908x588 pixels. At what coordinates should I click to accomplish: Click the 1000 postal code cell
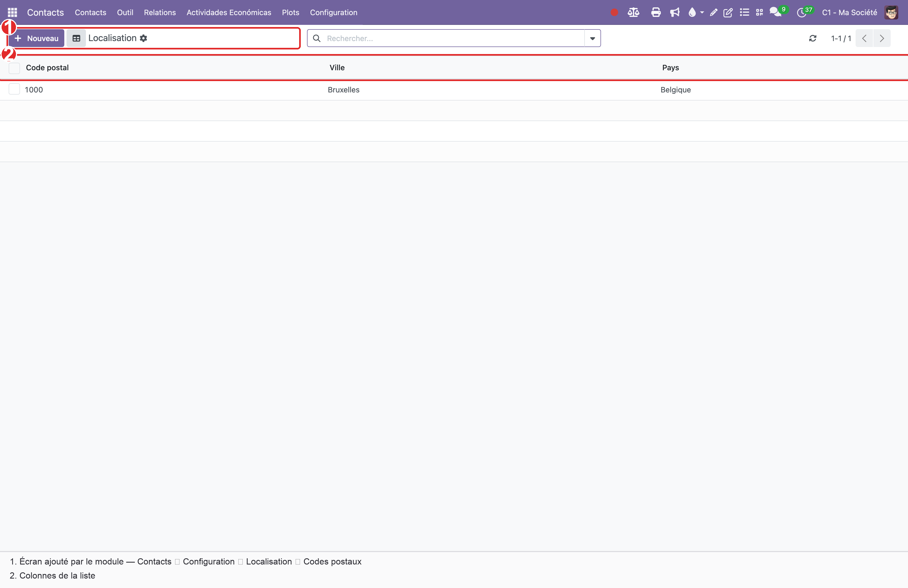[x=34, y=90]
